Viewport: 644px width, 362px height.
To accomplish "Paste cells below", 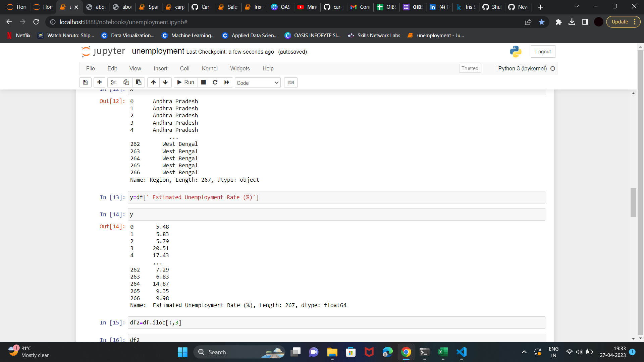I will [138, 82].
